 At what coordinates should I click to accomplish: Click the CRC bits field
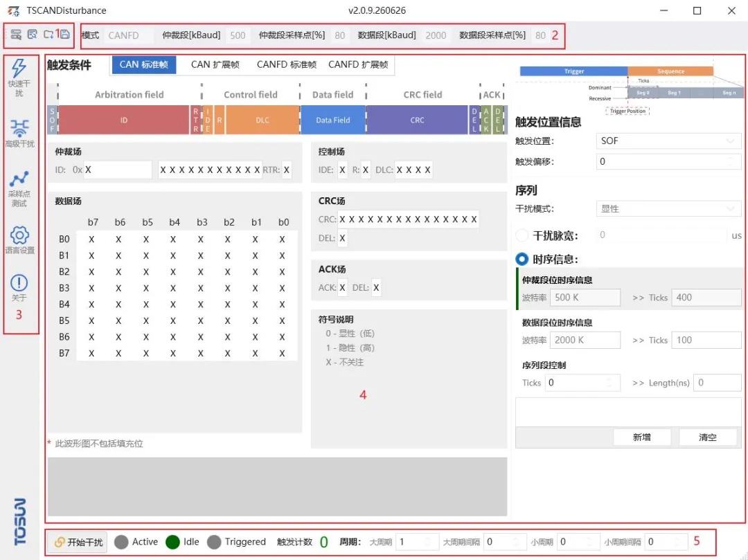pos(408,219)
